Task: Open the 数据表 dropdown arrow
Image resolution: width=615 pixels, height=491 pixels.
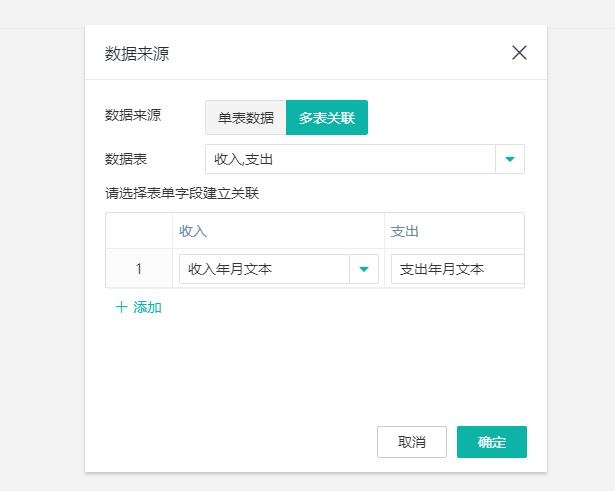Action: (x=510, y=159)
